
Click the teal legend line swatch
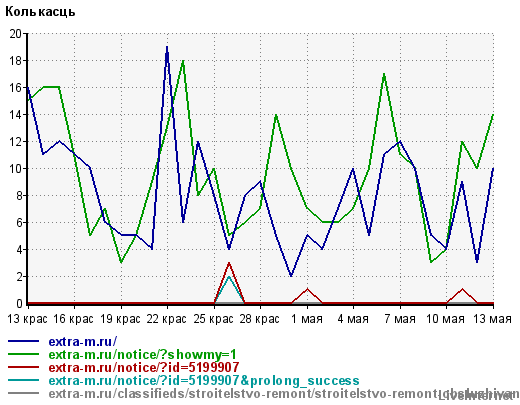pos(24,380)
